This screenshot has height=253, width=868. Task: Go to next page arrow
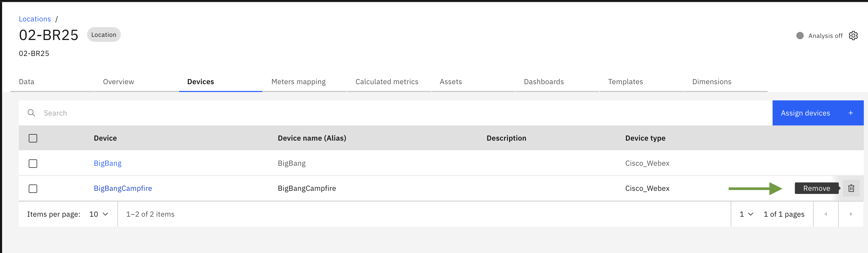(851, 214)
